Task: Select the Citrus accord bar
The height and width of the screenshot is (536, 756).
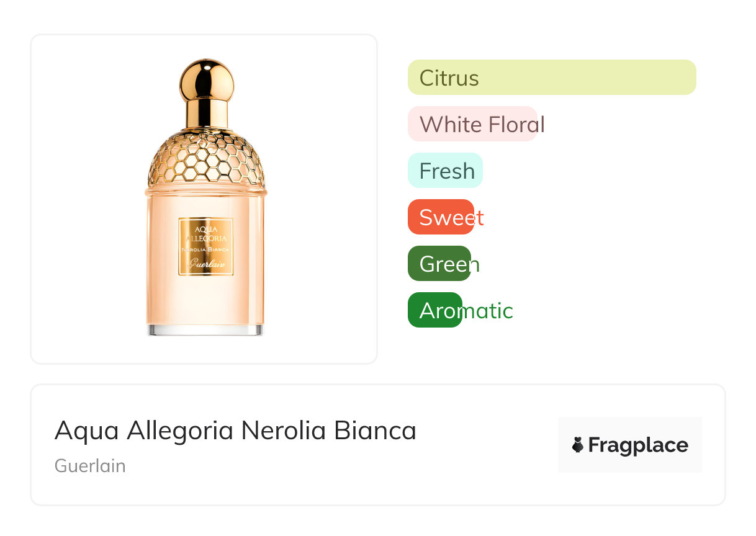Action: 551,78
